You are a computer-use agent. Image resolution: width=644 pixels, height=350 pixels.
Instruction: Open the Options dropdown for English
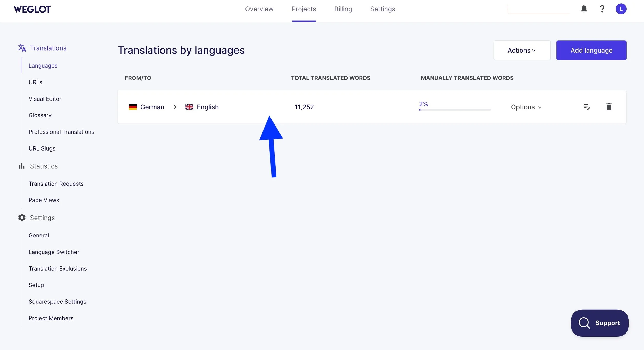click(x=526, y=107)
